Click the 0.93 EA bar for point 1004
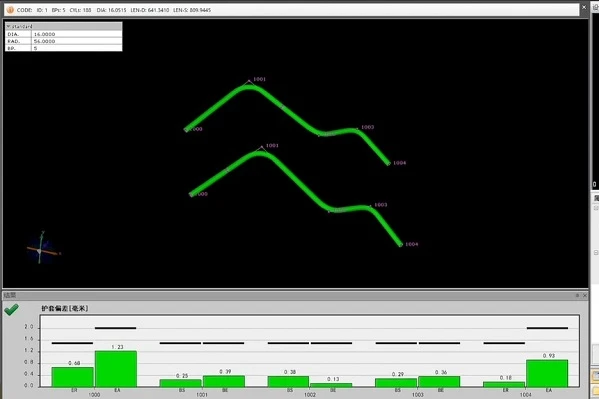599x399 pixels. tap(547, 373)
